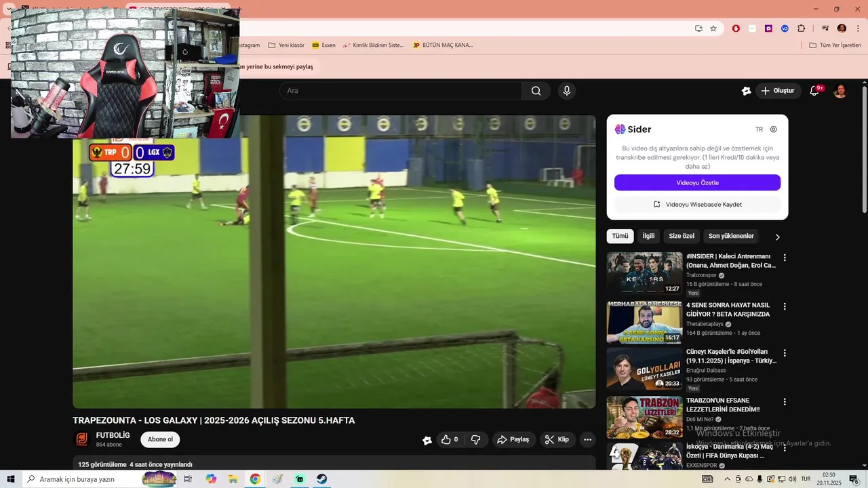Image resolution: width=868 pixels, height=488 pixels.
Task: Select the Size özel filter chip
Action: coord(682,237)
